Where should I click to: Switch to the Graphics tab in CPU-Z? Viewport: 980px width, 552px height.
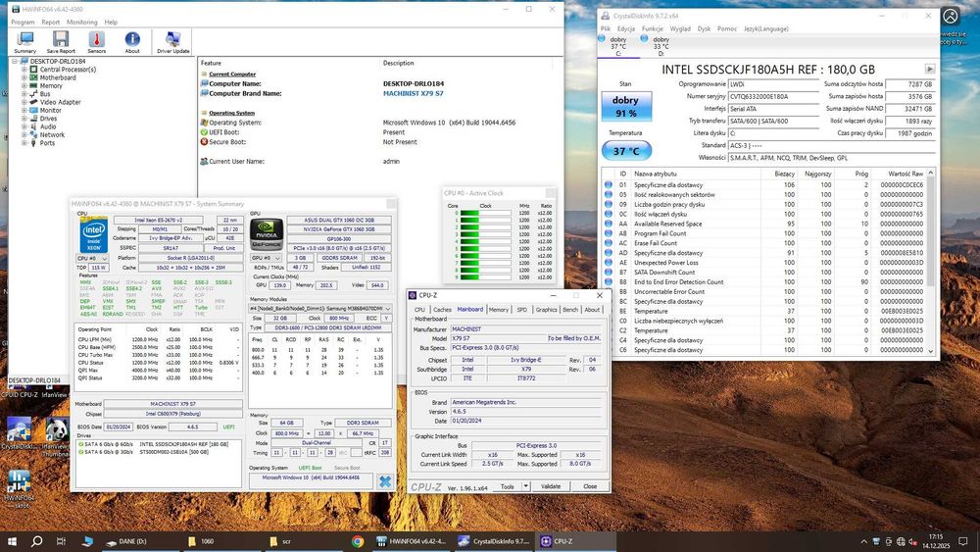546,310
